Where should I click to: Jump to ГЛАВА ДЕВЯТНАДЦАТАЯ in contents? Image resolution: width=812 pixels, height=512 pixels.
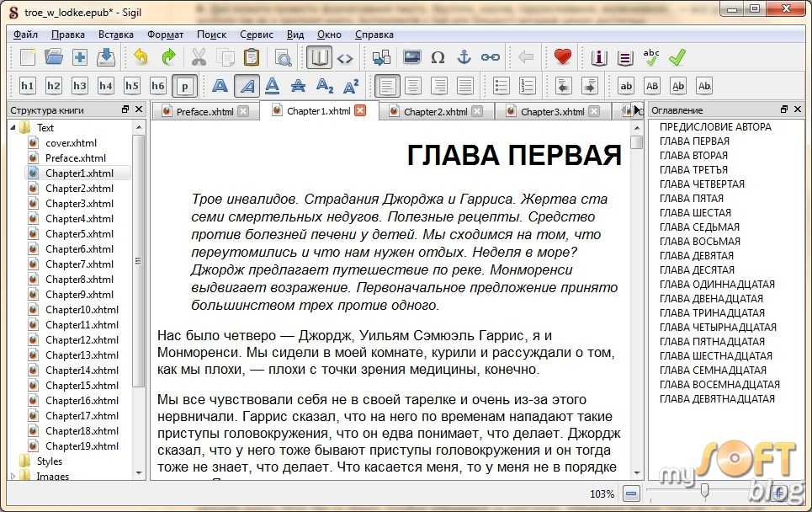point(717,399)
